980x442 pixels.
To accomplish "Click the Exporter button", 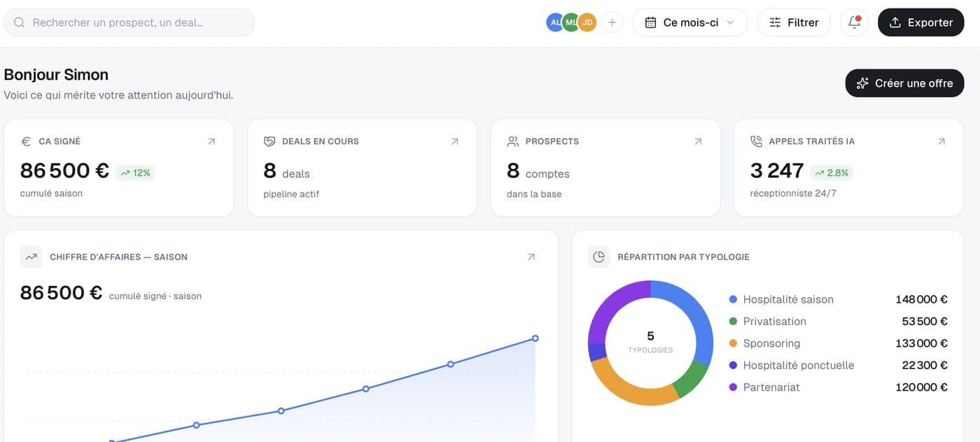I will click(x=920, y=22).
